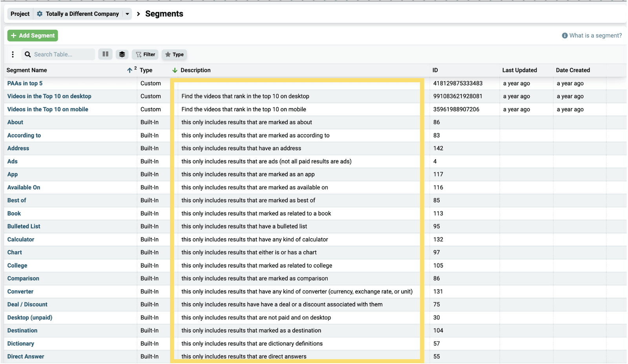
Task: Click the stacked layers grouping icon
Action: 122,54
